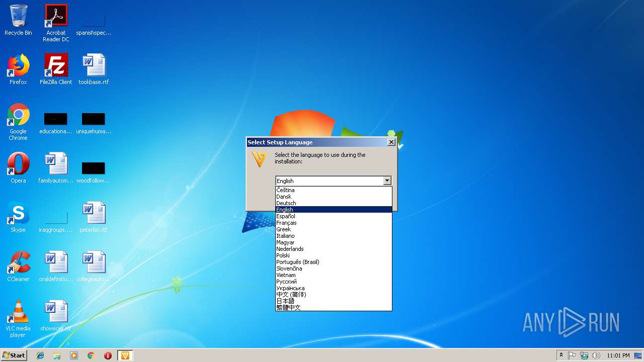
Task: Open Windows Explorer from taskbar
Action: [x=57, y=355]
